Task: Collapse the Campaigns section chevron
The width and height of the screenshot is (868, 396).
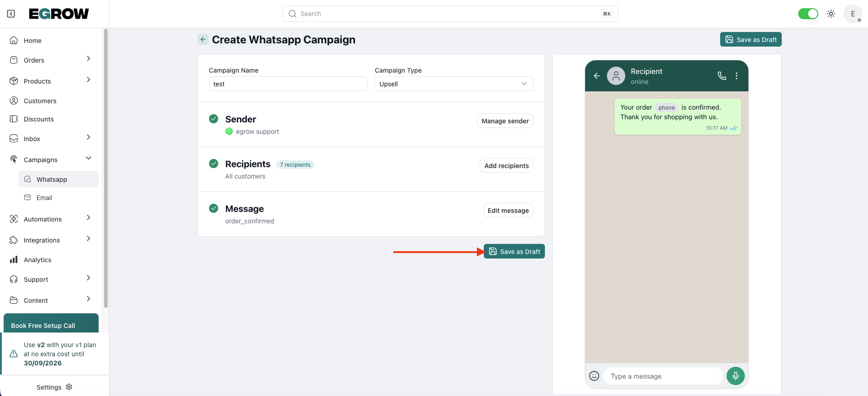Action: (x=89, y=158)
